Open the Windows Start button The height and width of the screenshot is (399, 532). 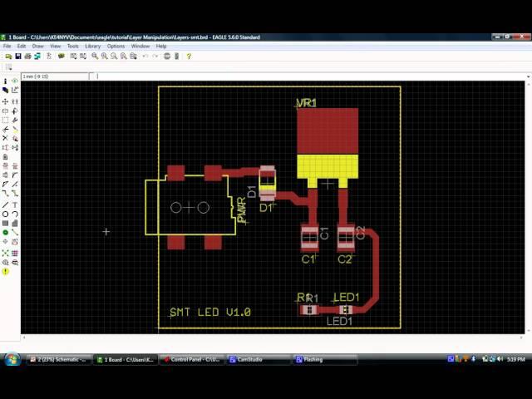coord(12,359)
